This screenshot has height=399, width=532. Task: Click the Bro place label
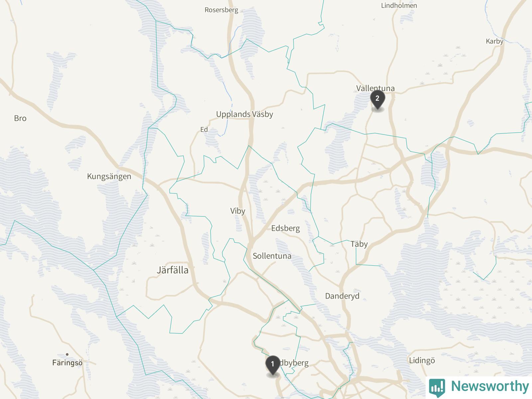click(20, 118)
